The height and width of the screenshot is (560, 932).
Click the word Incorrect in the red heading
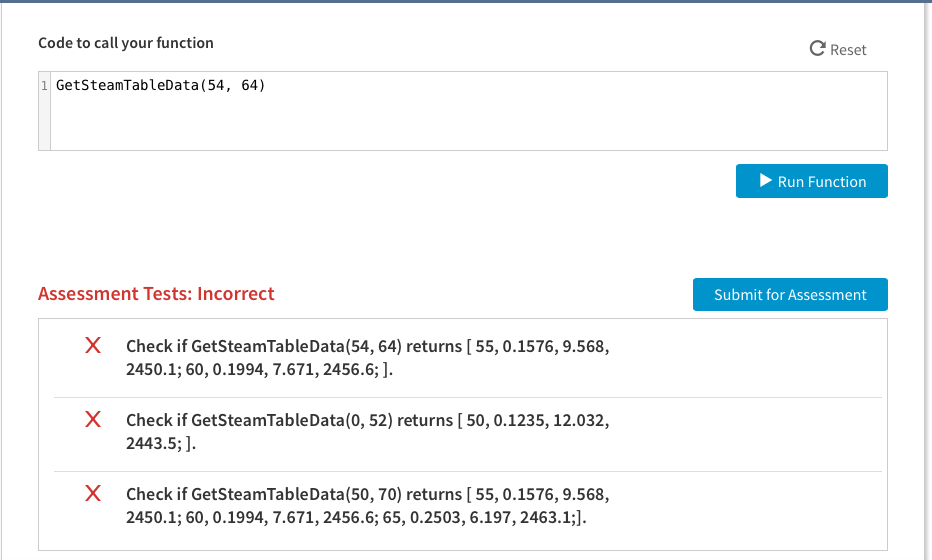[x=235, y=294]
